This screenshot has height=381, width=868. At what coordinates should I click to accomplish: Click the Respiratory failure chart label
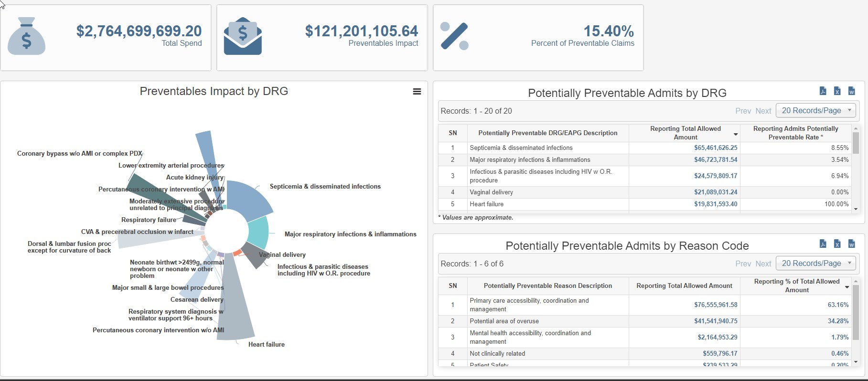tap(149, 220)
